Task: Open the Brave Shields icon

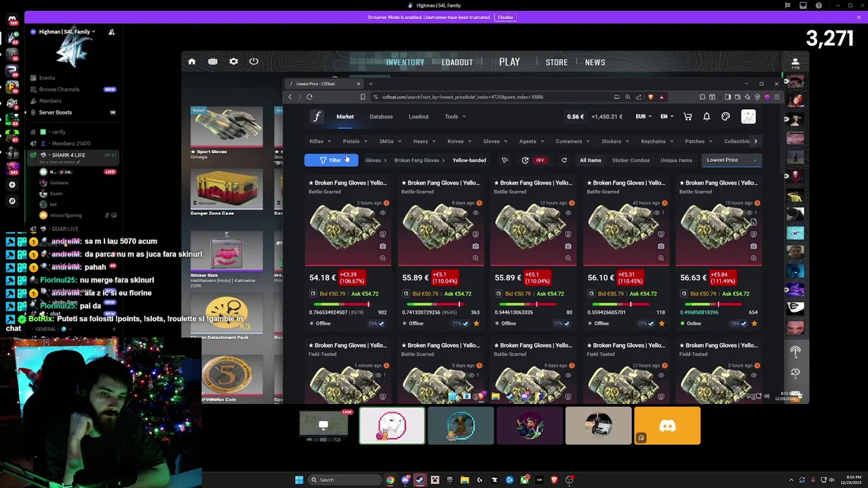Action: pos(651,97)
